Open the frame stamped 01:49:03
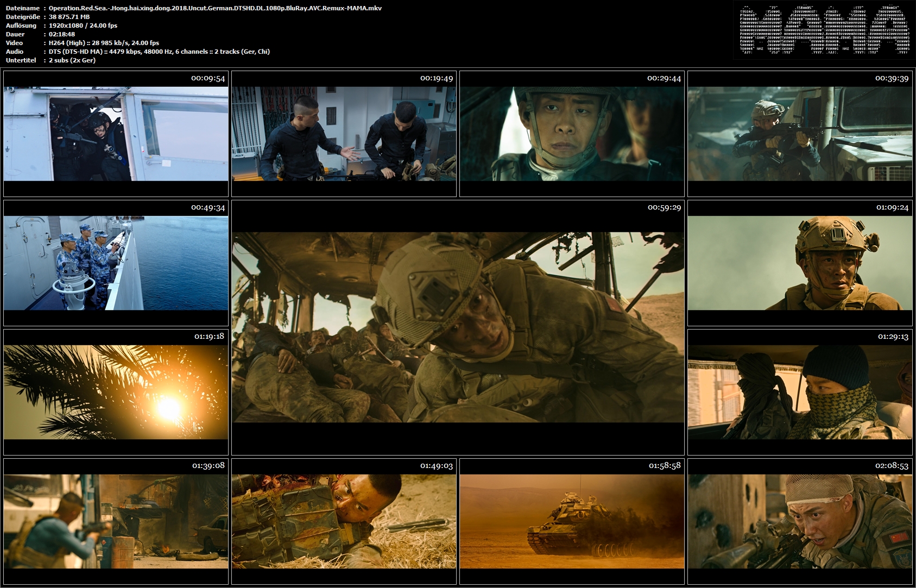916x588 pixels. tap(344, 521)
